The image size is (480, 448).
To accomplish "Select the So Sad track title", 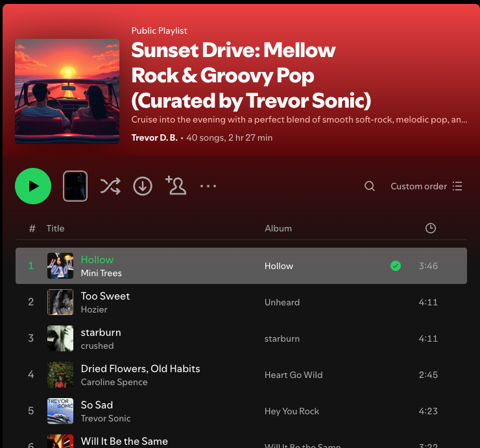I will click(x=97, y=405).
